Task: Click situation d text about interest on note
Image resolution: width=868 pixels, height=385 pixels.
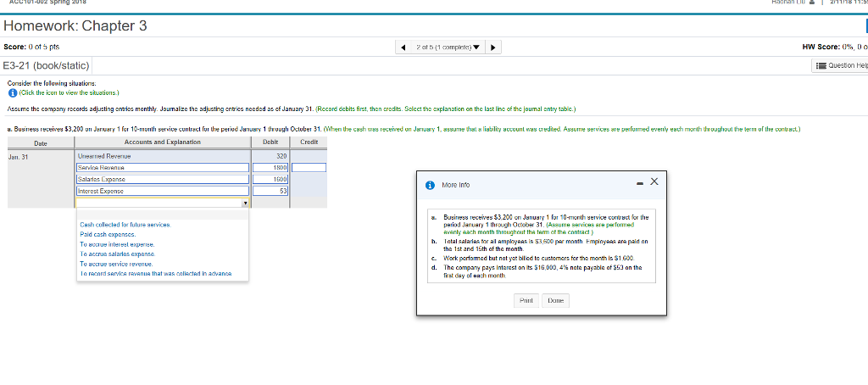Action: (x=542, y=271)
